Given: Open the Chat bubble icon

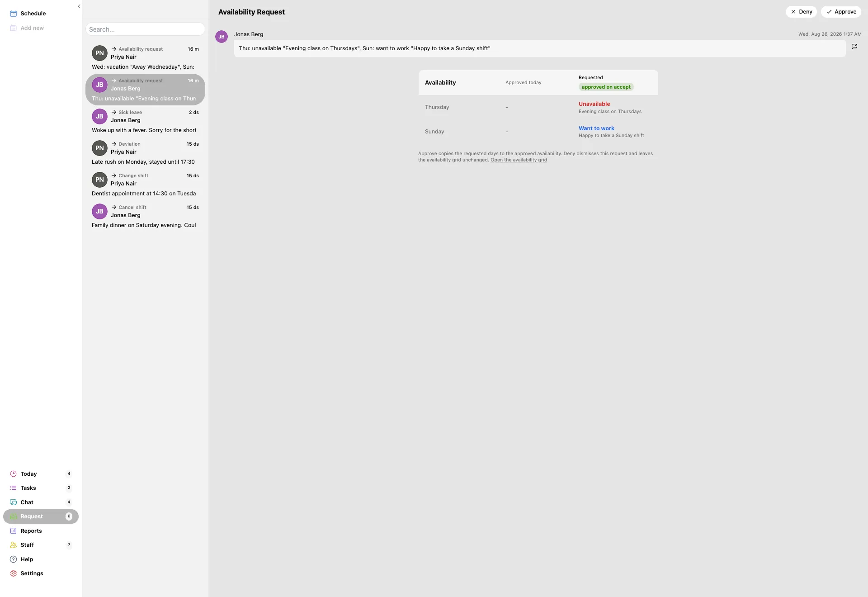Looking at the screenshot, I should point(14,502).
